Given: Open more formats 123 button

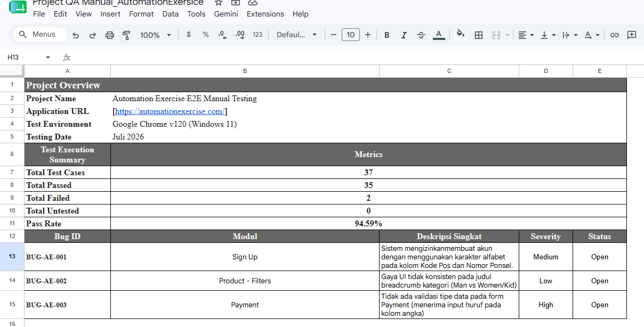Looking at the screenshot, I should coord(257,35).
